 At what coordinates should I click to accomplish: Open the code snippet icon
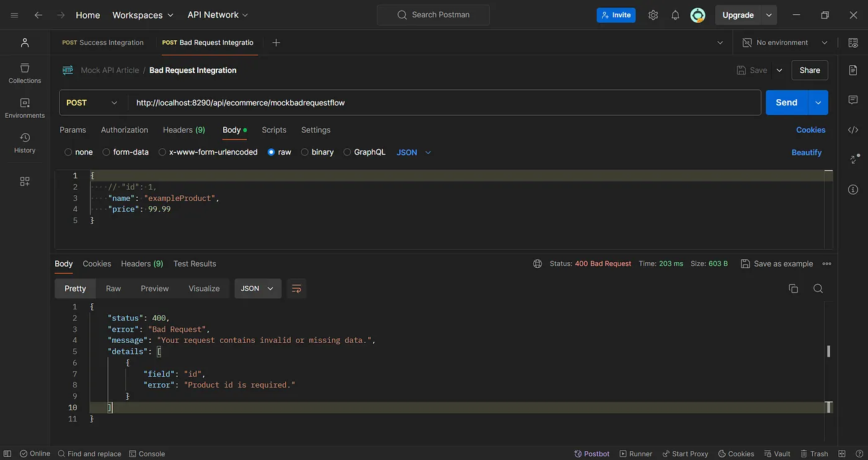[853, 130]
